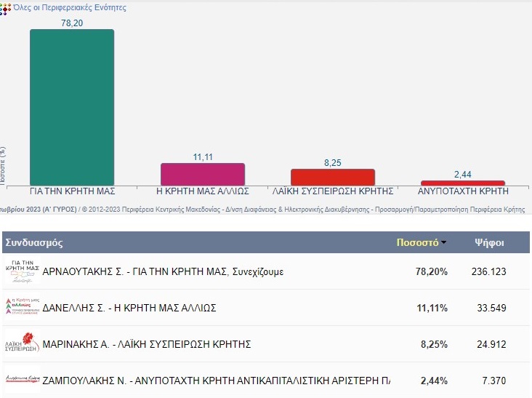Select the magenta Η ΚΡΗΤΗ ΜΑΣ ΑΛΛΙΩΣ bar
Viewport: 532px width, 398px height.
[x=203, y=174]
